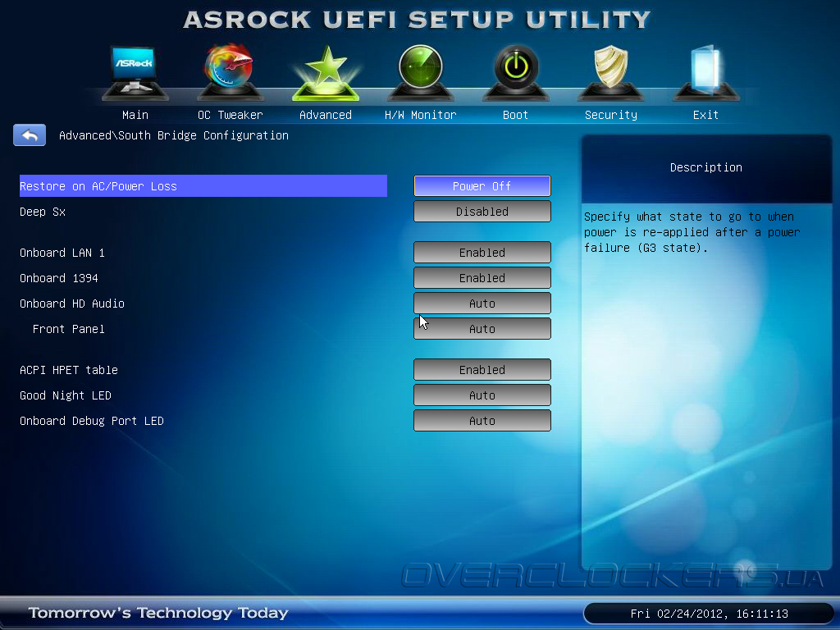Change Good Night LED Auto value

click(x=482, y=395)
